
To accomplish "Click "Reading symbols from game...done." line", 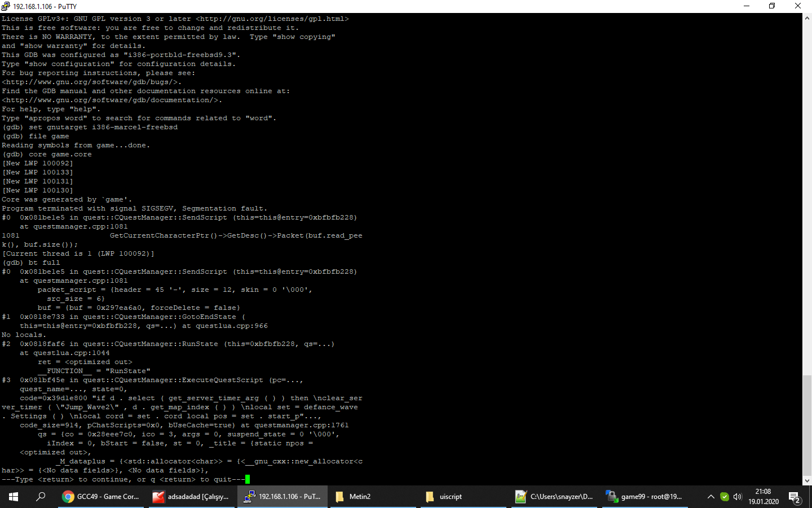I will coord(76,145).
